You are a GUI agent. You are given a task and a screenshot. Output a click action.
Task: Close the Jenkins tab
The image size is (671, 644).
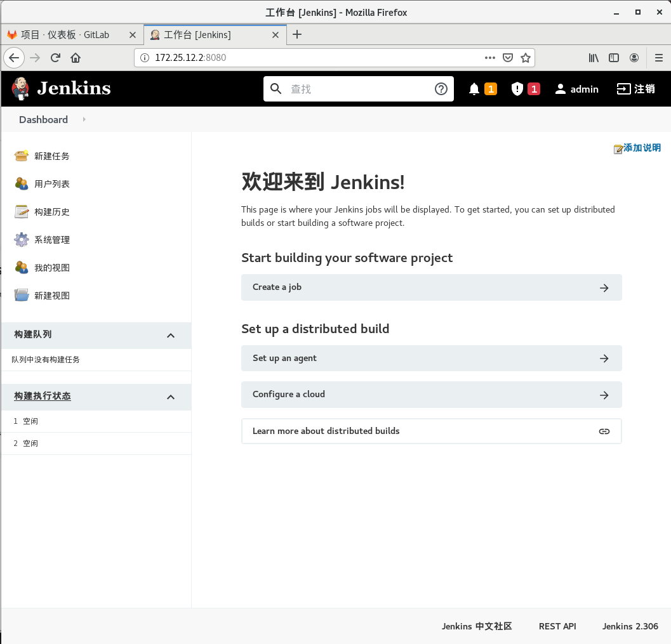click(276, 35)
